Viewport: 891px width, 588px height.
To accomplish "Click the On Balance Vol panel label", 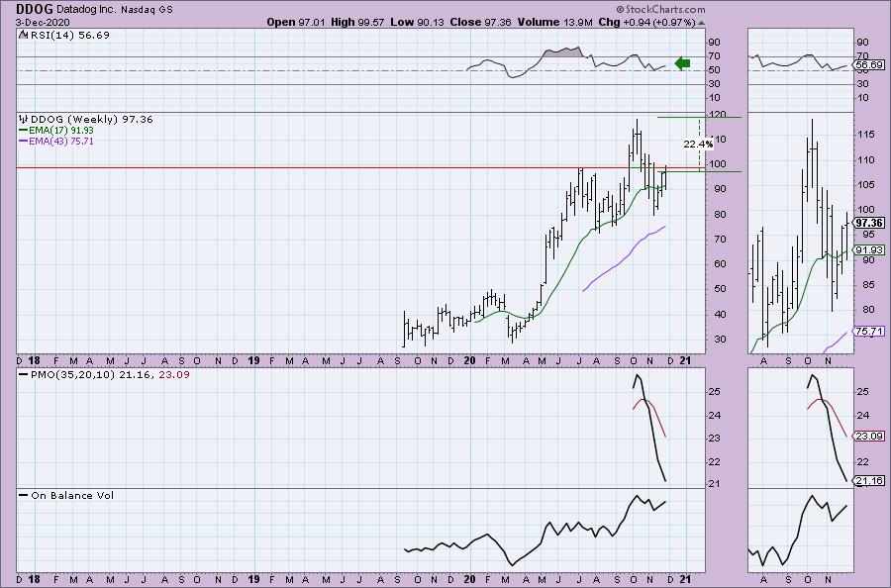I will coord(72,495).
